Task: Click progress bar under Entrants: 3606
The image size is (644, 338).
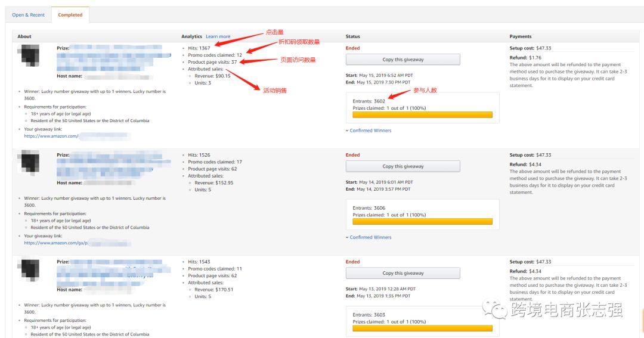Action: (x=422, y=222)
